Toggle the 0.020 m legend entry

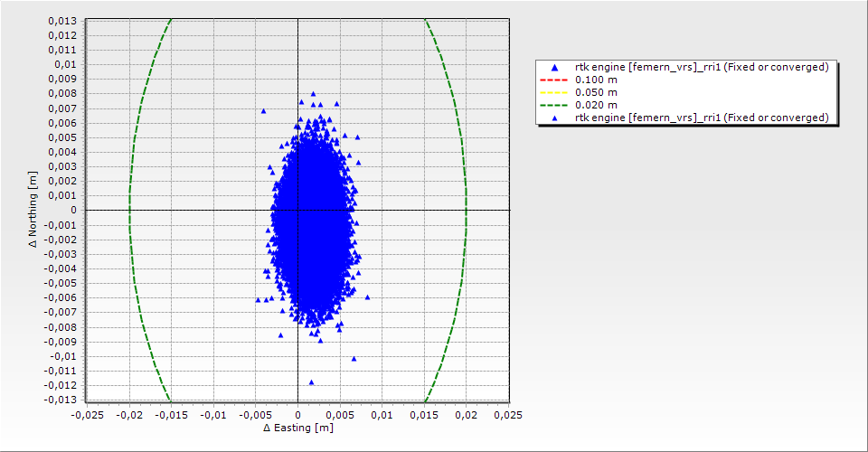(x=596, y=105)
